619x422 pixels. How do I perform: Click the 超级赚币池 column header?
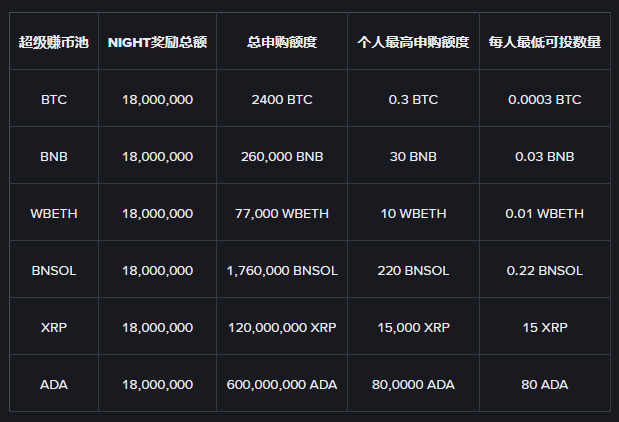[54, 43]
